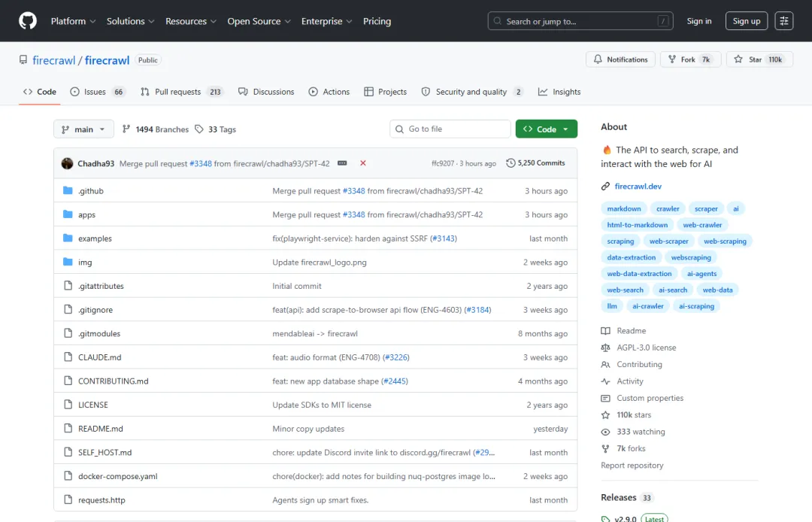Click the star icon beside 110k stars

pos(605,414)
